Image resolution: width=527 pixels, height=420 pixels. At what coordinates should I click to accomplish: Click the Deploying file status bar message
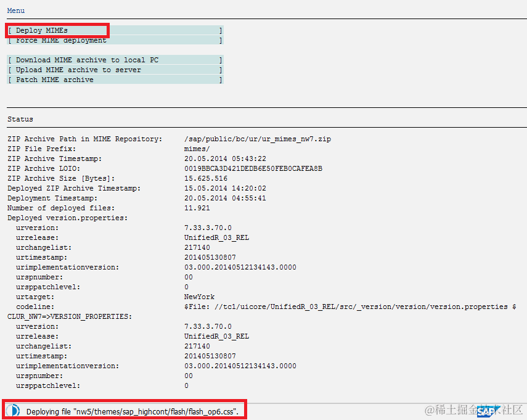(x=133, y=411)
